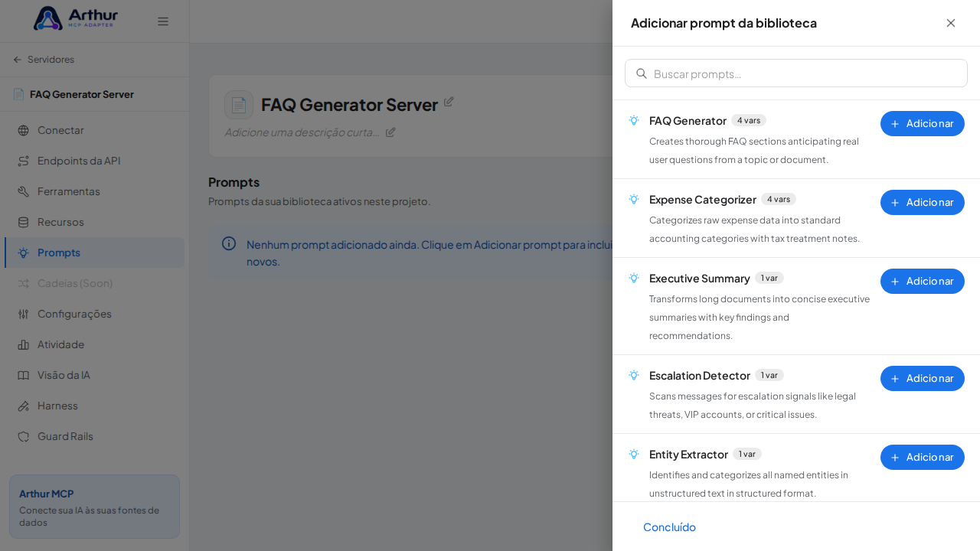Add the Entity Extractor prompt
Image resolution: width=980 pixels, height=551 pixels.
click(x=923, y=457)
